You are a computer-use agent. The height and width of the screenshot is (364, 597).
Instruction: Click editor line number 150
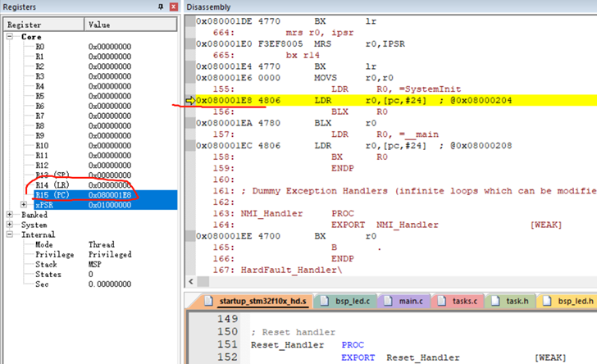[227, 332]
